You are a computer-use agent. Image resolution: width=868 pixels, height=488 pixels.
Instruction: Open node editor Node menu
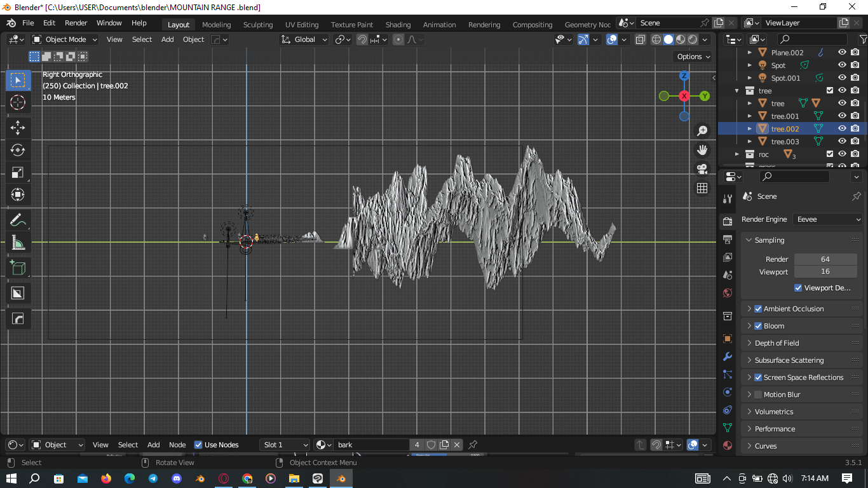coord(177,445)
